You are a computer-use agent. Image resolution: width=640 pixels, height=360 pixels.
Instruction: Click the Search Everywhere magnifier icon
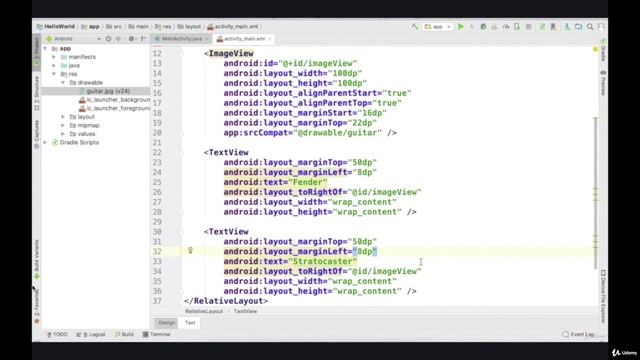590,27
